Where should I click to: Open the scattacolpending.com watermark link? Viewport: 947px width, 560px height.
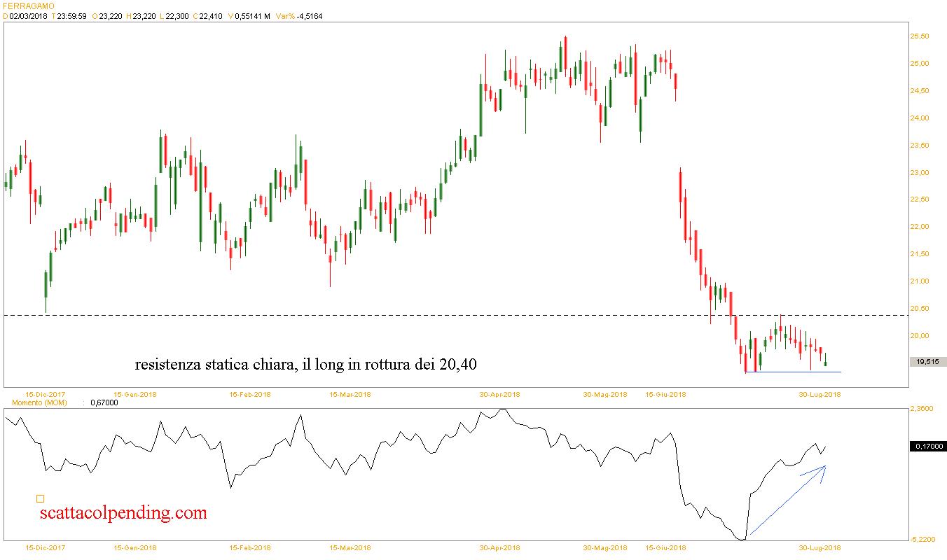tap(123, 513)
